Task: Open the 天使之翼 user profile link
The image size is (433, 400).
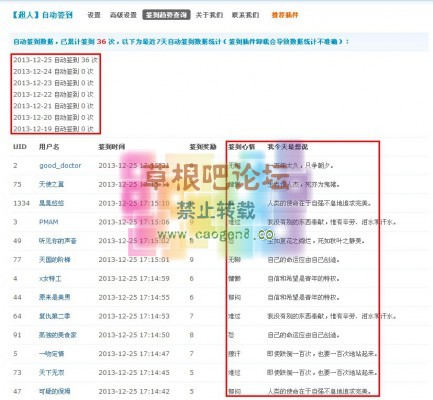Action: (x=51, y=184)
